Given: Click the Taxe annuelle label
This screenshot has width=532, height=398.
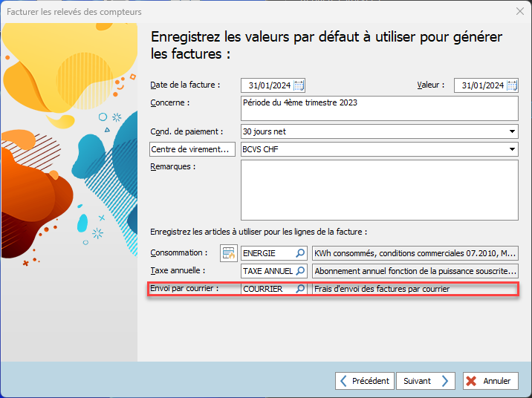Looking at the screenshot, I should click(x=178, y=270).
